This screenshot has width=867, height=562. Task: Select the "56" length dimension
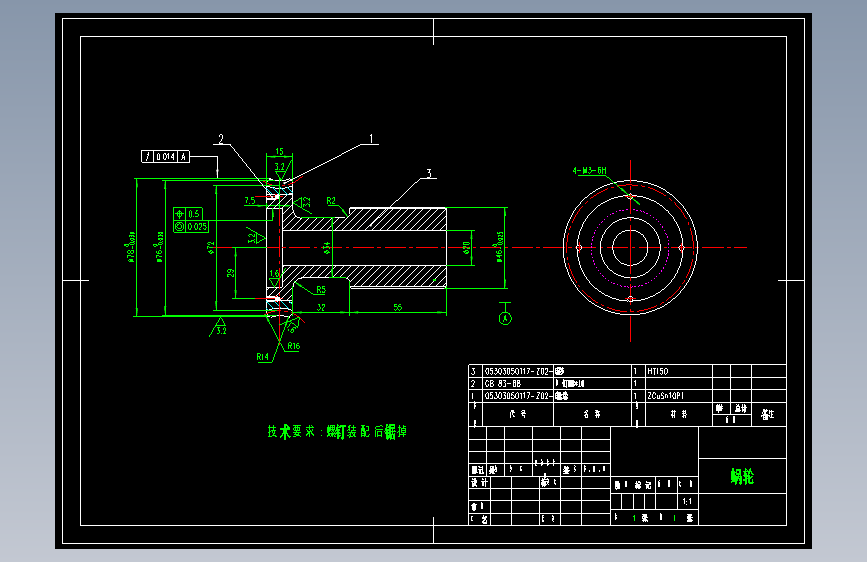(398, 307)
